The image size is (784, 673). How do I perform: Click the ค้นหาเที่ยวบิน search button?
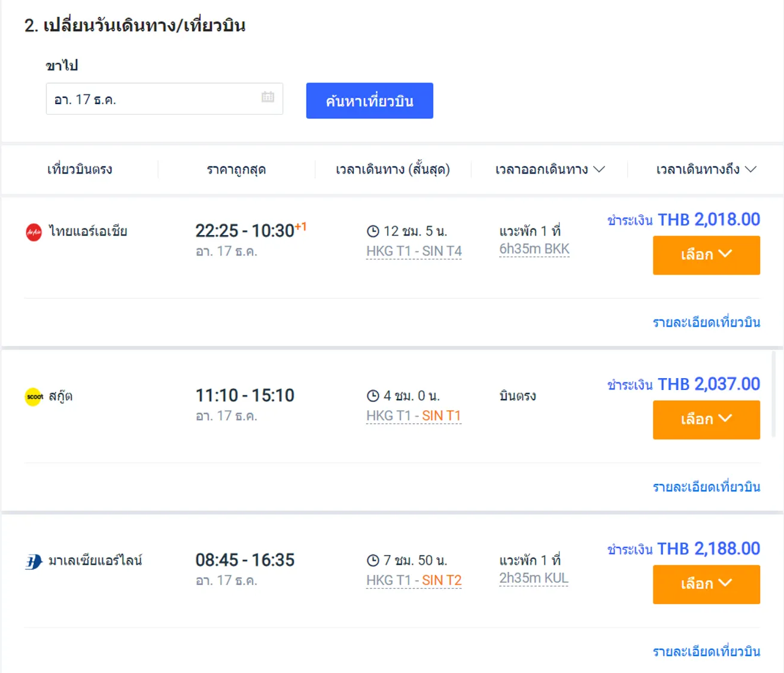coord(369,101)
